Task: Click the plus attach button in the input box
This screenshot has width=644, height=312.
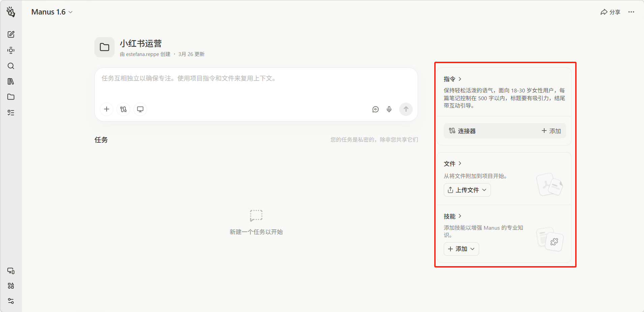Action: tap(107, 109)
